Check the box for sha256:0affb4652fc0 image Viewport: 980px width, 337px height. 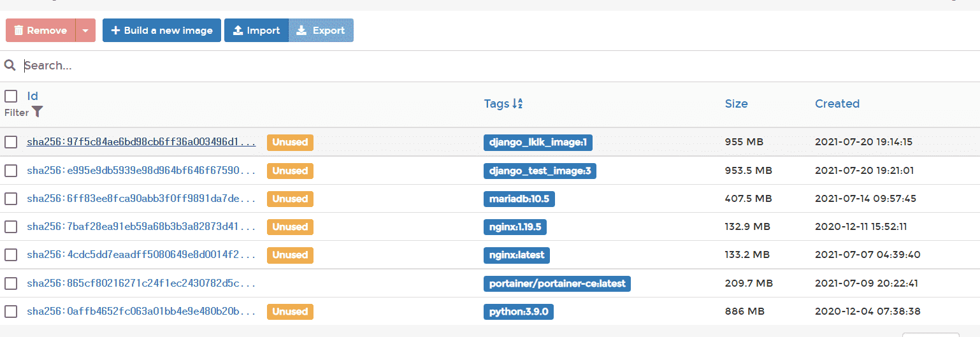11,312
